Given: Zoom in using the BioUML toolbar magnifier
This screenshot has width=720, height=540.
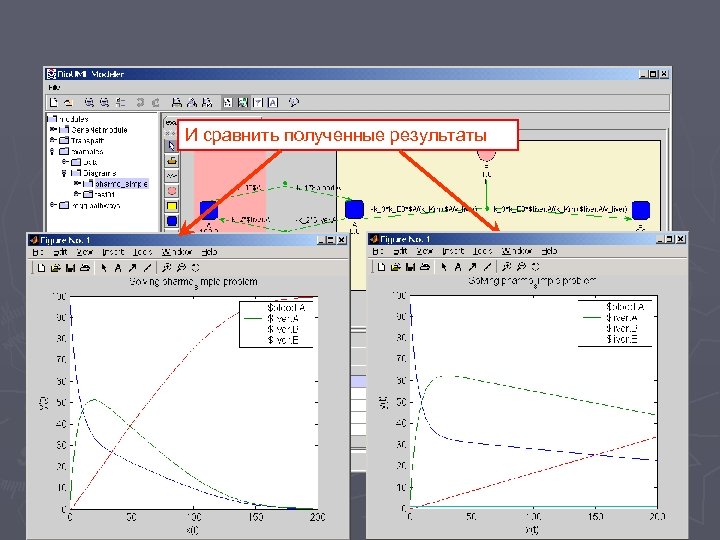Looking at the screenshot, I should (x=90, y=102).
